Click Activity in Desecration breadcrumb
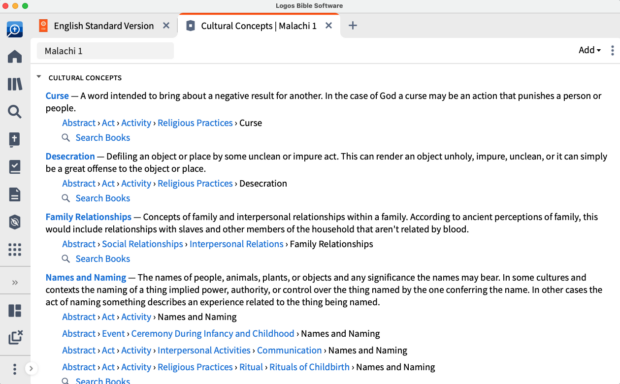The height and width of the screenshot is (384, 620). (136, 183)
